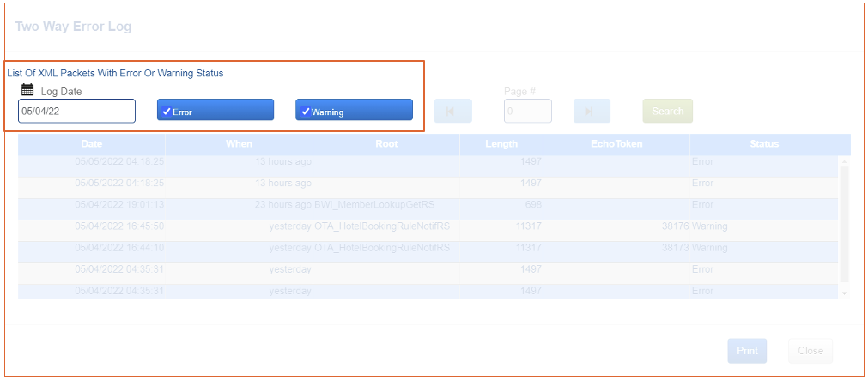
Task: Select the BWI_MemberLookupGetRS log row
Action: point(382,205)
